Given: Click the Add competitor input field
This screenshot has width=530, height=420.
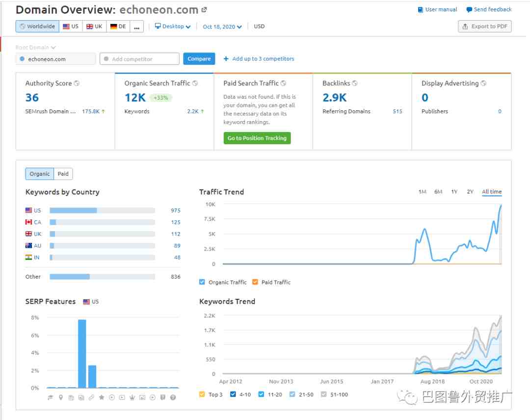Looking at the screenshot, I should point(139,59).
